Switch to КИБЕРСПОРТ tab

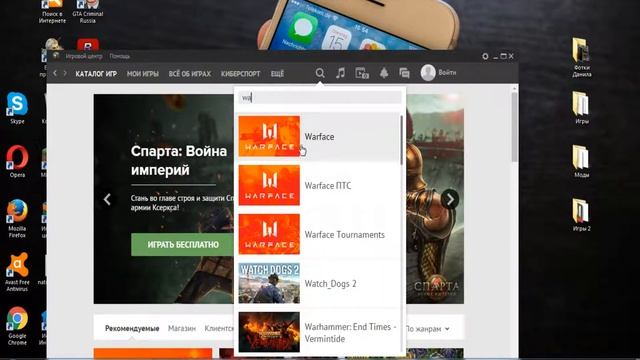tap(240, 74)
